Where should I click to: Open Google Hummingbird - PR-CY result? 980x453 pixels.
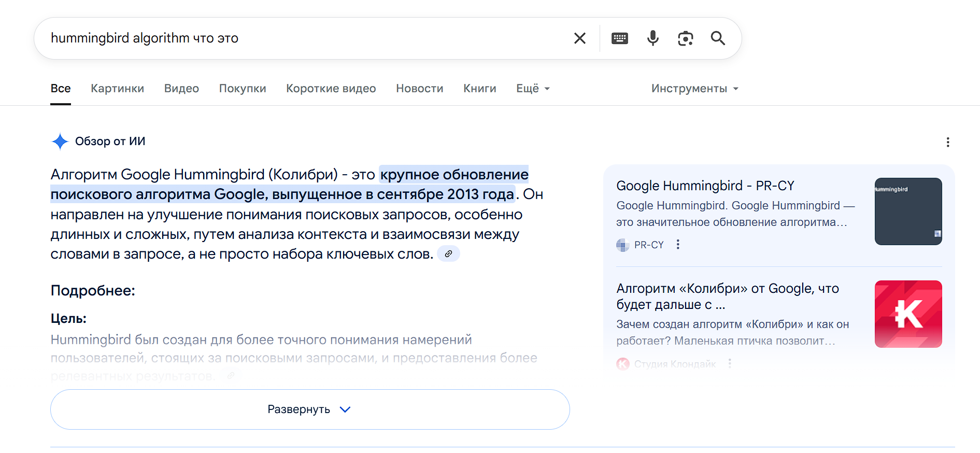pos(705,186)
